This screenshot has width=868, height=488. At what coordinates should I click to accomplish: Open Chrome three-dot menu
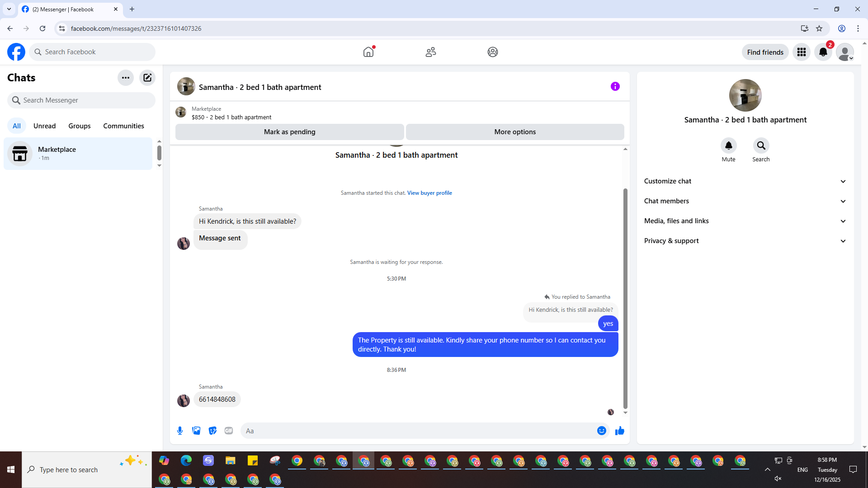(x=858, y=28)
